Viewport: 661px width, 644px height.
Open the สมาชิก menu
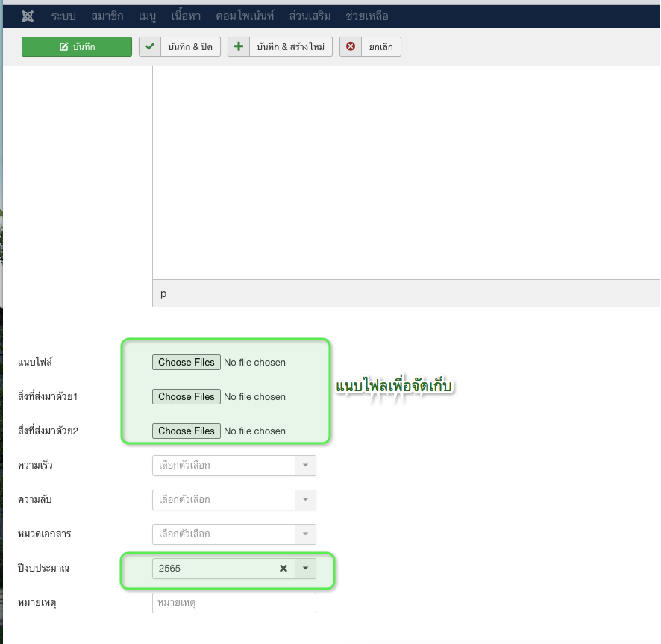tap(107, 16)
